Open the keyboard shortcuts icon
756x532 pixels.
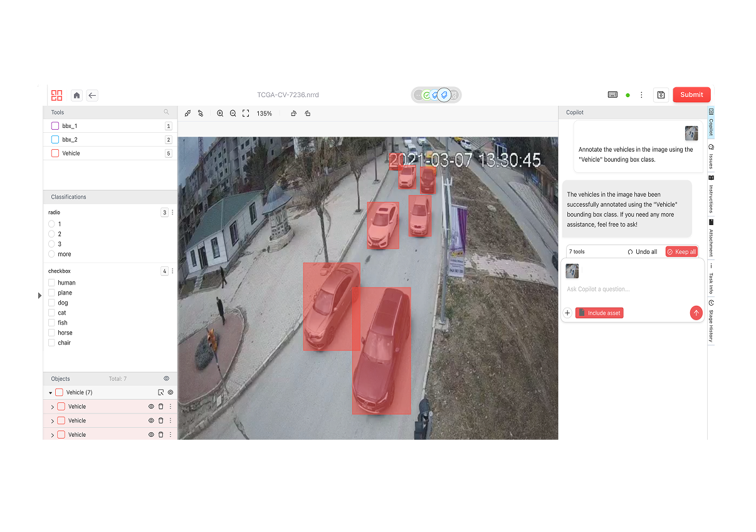point(612,95)
